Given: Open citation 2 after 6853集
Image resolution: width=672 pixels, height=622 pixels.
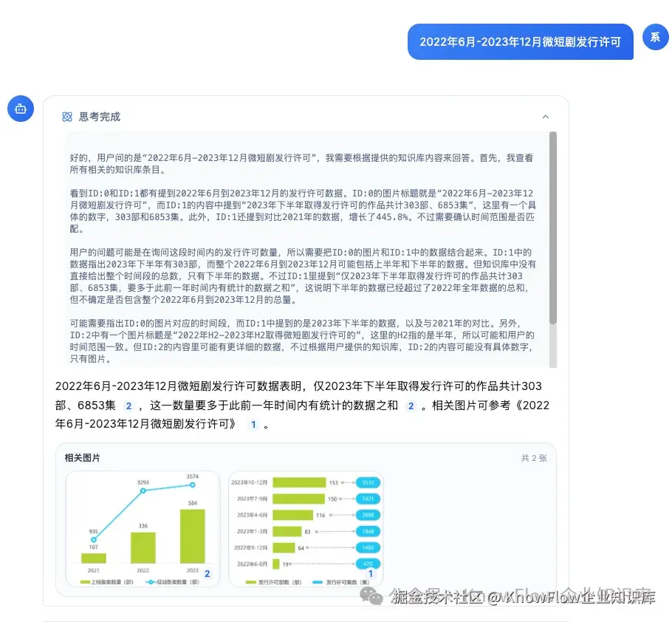Looking at the screenshot, I should 128,406.
